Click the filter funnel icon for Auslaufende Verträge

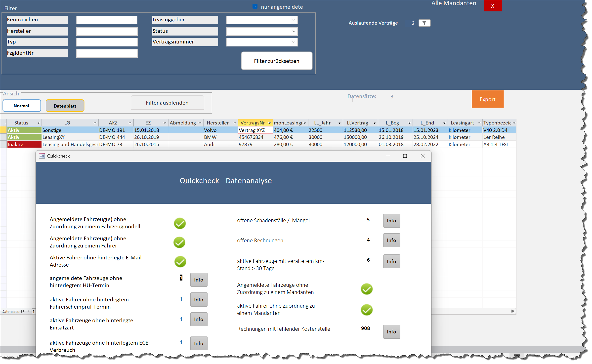tap(424, 23)
